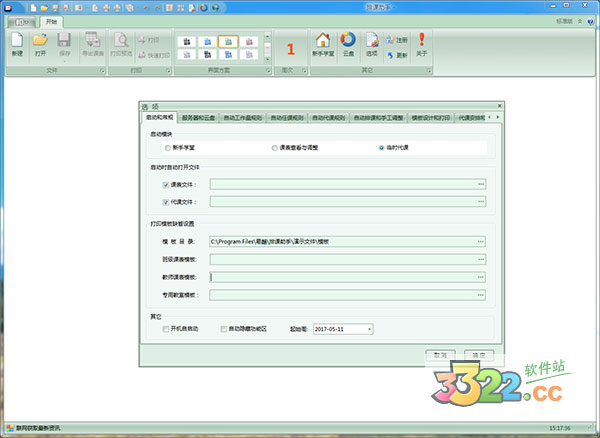The width and height of the screenshot is (600, 438).
Task: Click the globe icon in quick access toolbar
Action: [x=216, y=8]
